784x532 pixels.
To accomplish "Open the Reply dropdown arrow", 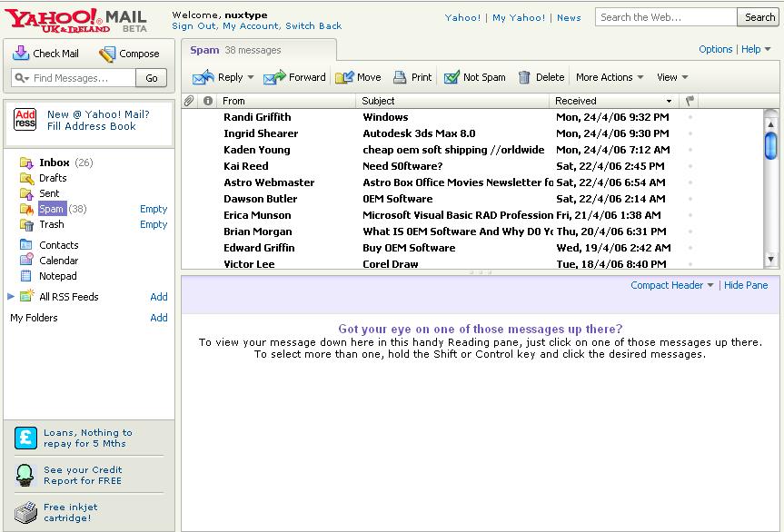I will pos(251,77).
